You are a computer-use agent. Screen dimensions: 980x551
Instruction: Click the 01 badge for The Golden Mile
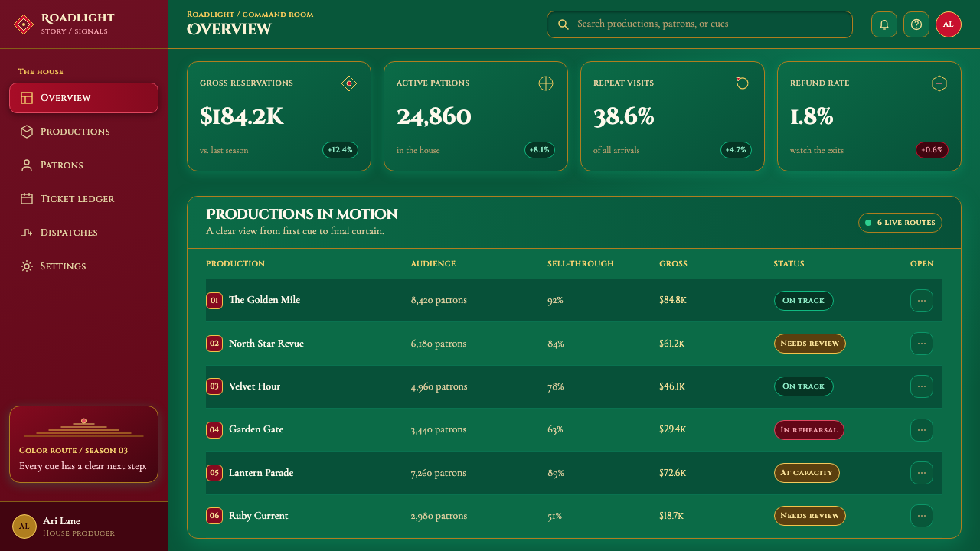(x=214, y=301)
